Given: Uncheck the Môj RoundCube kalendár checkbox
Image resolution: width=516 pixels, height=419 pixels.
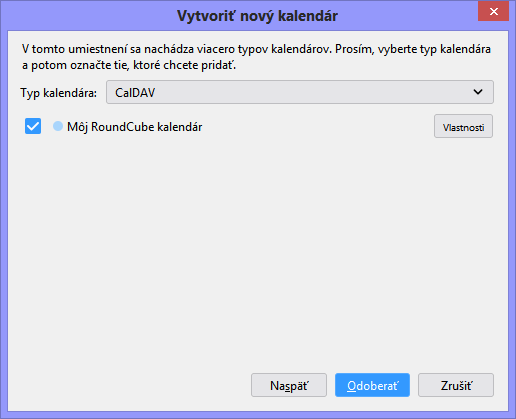Looking at the screenshot, I should point(33,126).
